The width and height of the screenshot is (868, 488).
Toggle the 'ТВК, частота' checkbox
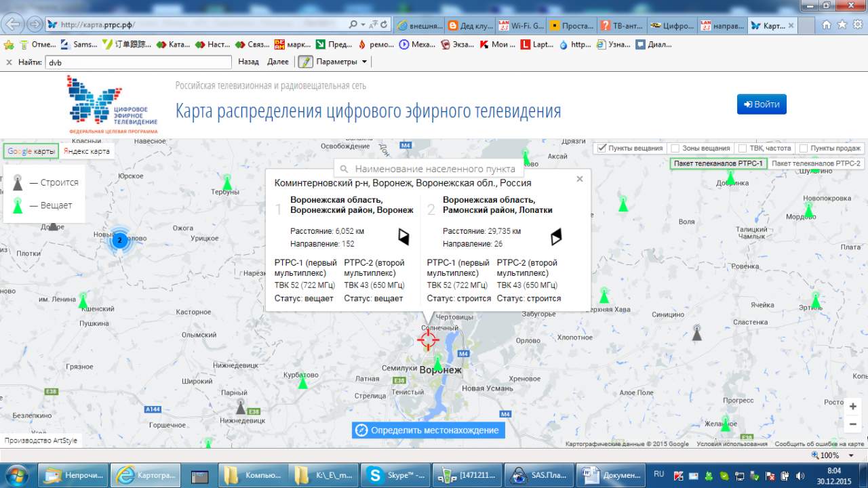pos(743,148)
